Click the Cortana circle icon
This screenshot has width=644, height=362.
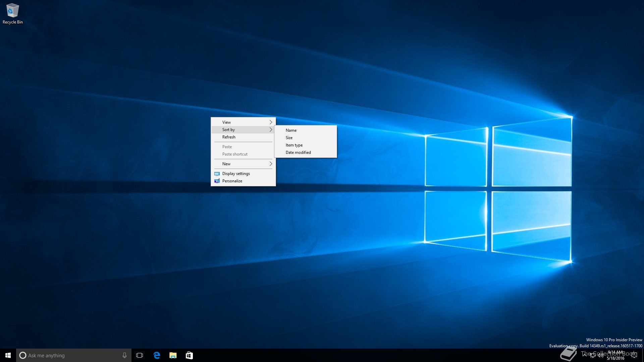coord(23,355)
